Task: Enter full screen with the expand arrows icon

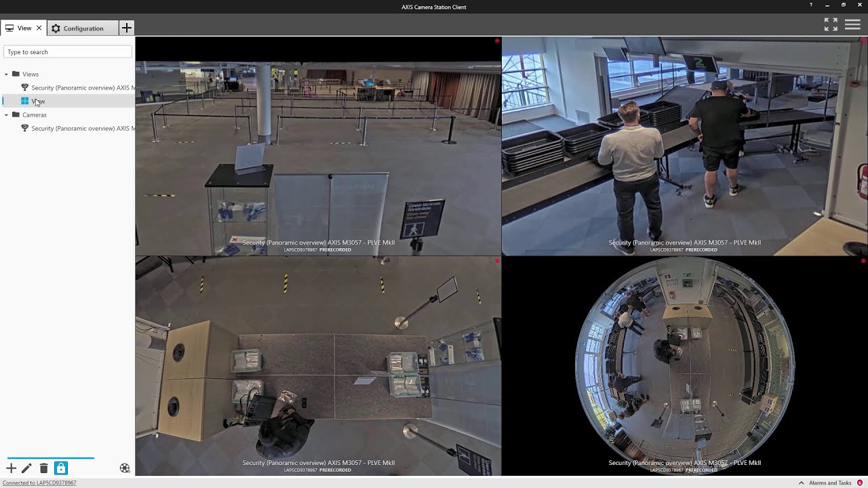Action: point(831,24)
